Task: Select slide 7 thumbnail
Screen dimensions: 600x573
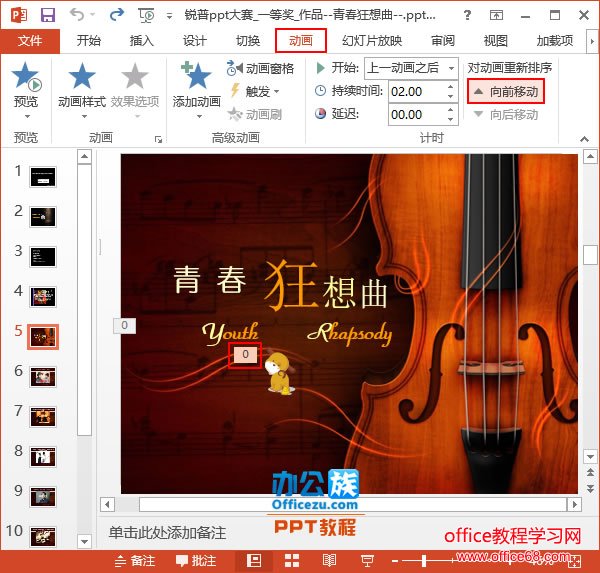Action: click(43, 417)
